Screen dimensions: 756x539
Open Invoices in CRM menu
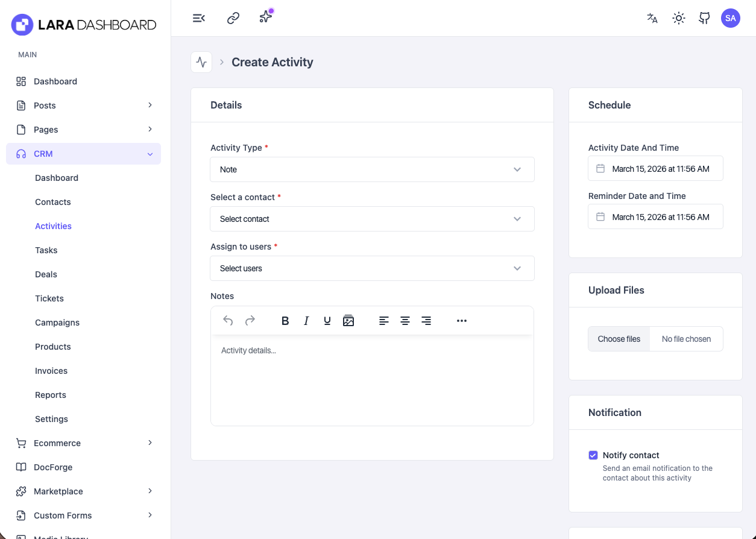(x=51, y=371)
